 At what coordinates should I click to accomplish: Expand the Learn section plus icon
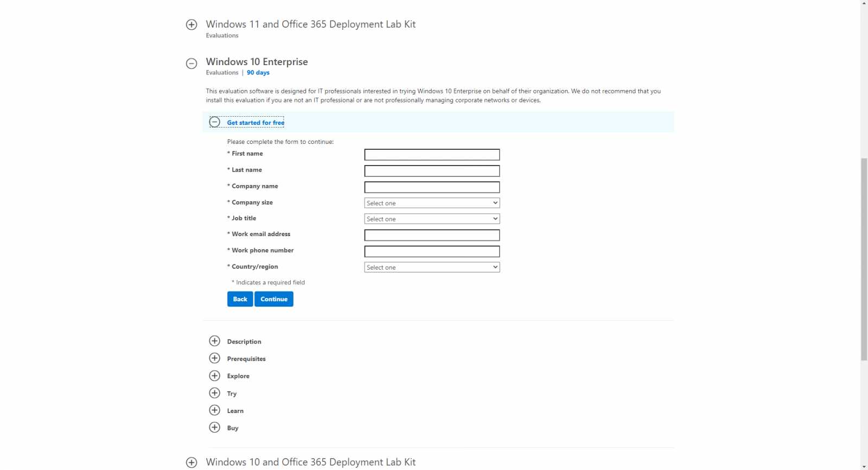click(x=215, y=410)
